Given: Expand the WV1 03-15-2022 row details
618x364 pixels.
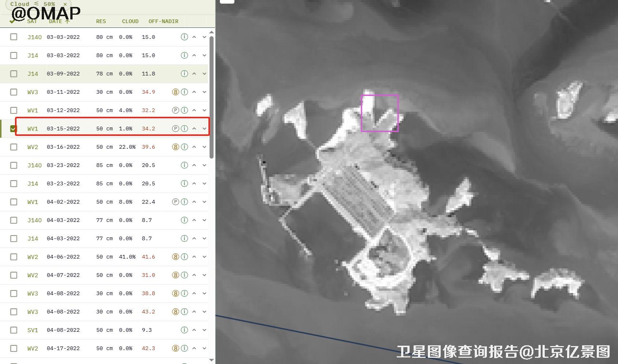Looking at the screenshot, I should [x=204, y=129].
